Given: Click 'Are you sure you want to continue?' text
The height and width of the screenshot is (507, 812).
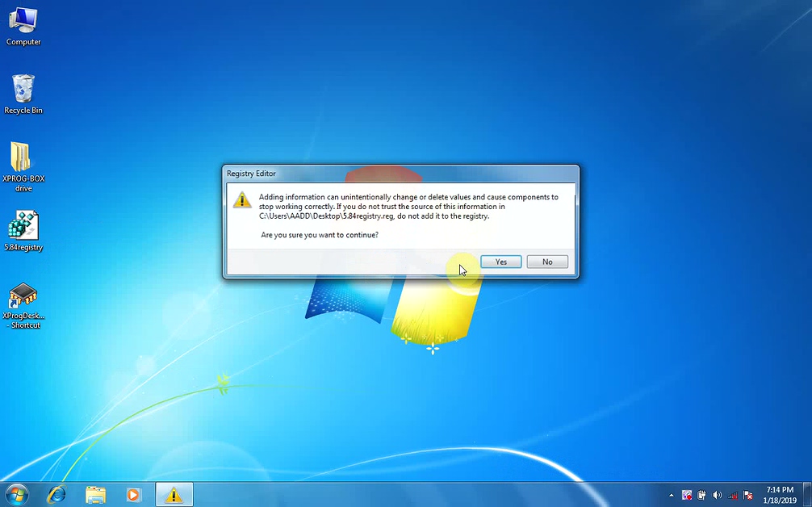Looking at the screenshot, I should point(320,235).
